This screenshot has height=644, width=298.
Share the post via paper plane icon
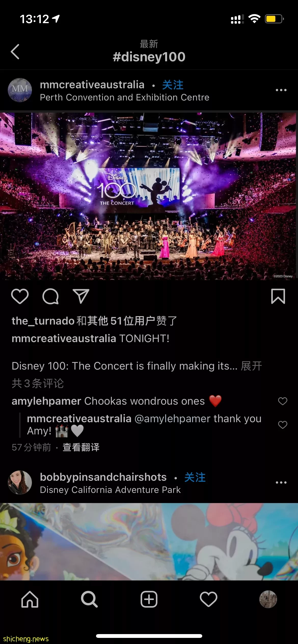click(81, 296)
